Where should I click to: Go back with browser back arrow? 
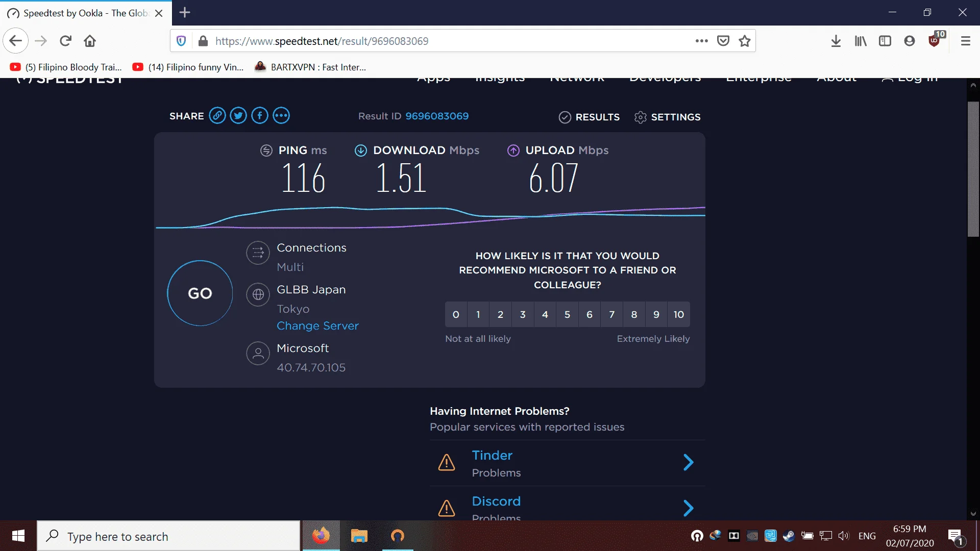tap(15, 41)
